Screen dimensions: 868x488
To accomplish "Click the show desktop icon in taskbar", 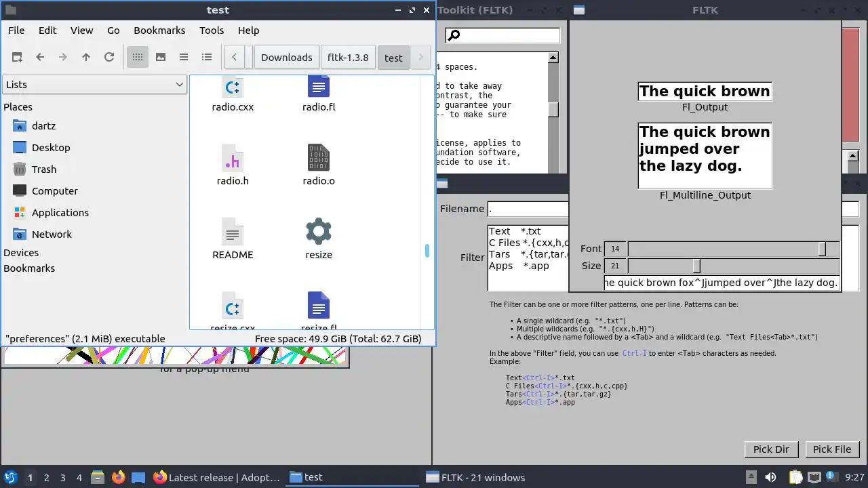I will pos(138,477).
